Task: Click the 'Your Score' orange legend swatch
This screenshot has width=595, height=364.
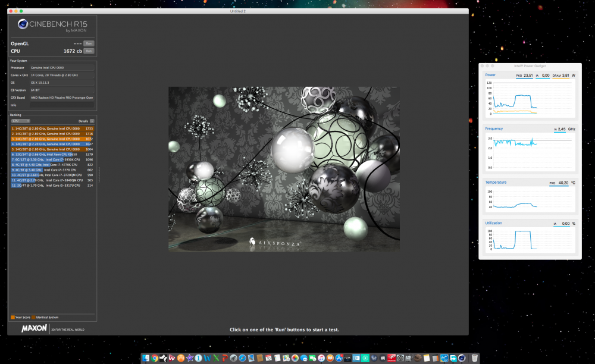Action: (x=13, y=318)
